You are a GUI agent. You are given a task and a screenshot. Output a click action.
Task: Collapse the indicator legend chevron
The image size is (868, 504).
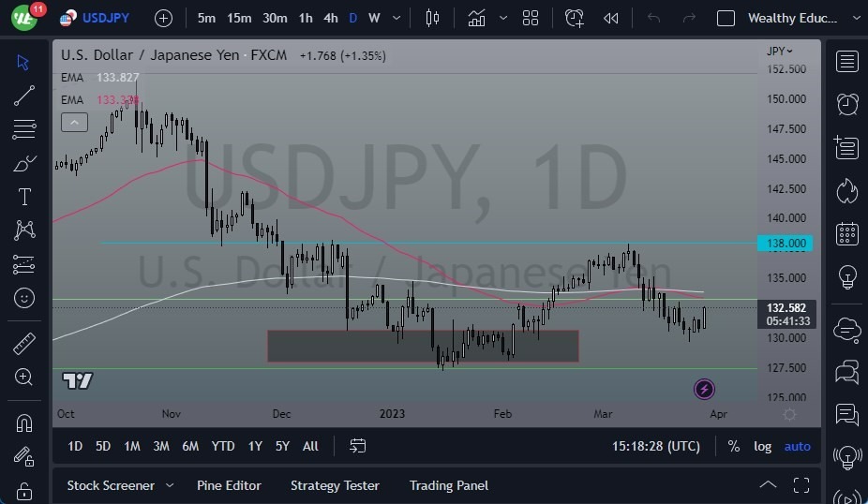pyautogui.click(x=74, y=123)
